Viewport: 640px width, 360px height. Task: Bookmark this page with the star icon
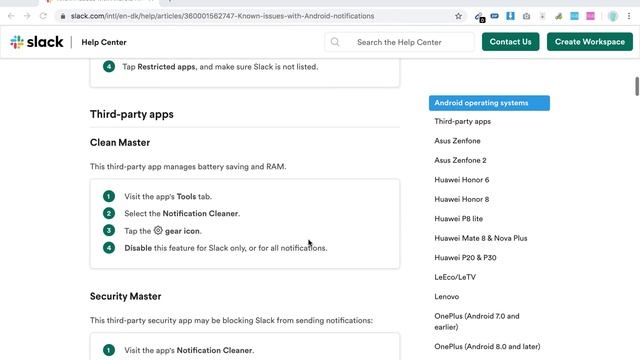point(458,16)
